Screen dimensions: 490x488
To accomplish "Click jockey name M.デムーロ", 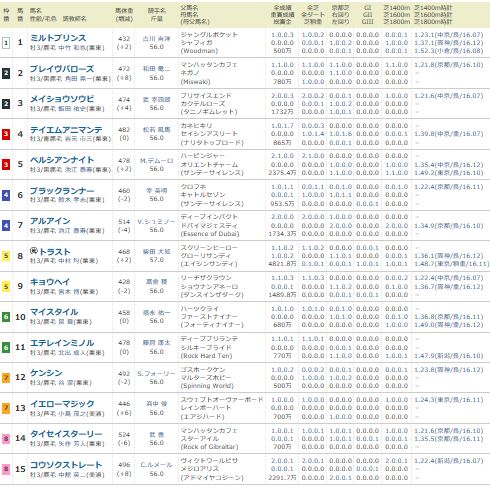I will 156,161.
